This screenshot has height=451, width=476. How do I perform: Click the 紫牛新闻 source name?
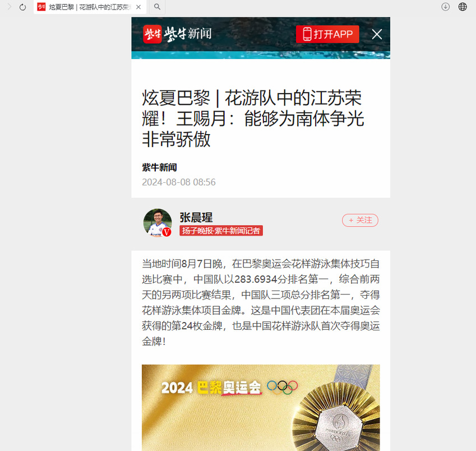(159, 167)
